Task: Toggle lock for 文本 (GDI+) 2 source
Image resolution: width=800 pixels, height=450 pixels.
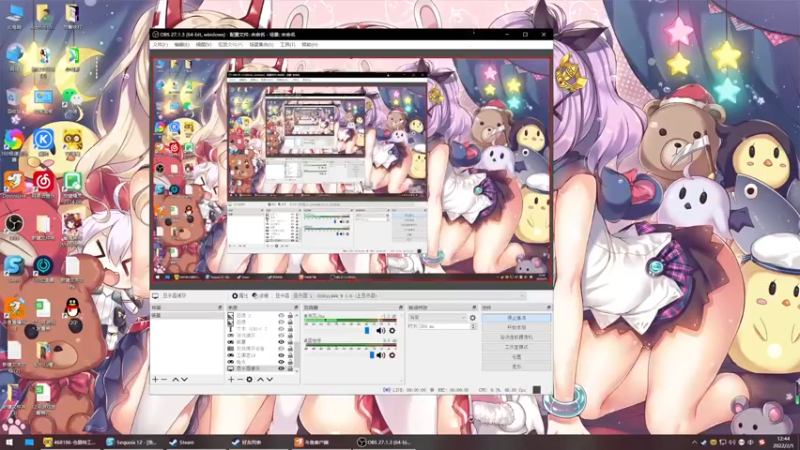Action: pos(290,329)
